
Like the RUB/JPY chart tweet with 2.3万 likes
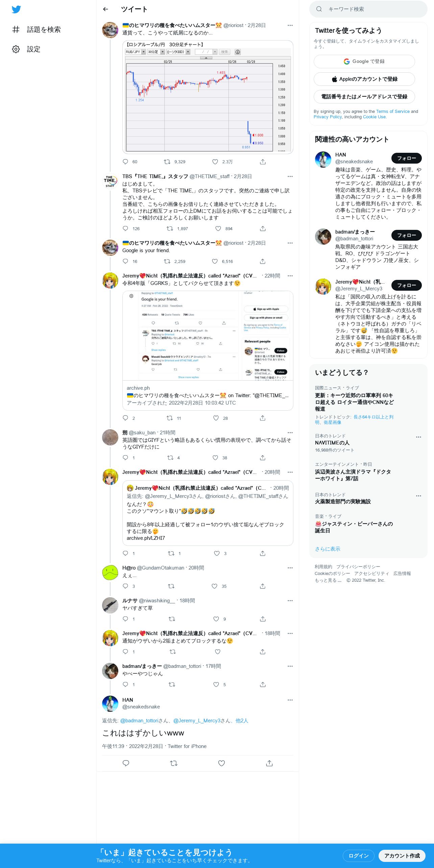215,162
